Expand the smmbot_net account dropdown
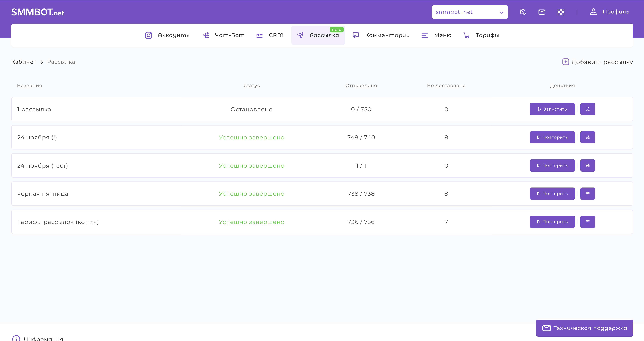 (470, 12)
